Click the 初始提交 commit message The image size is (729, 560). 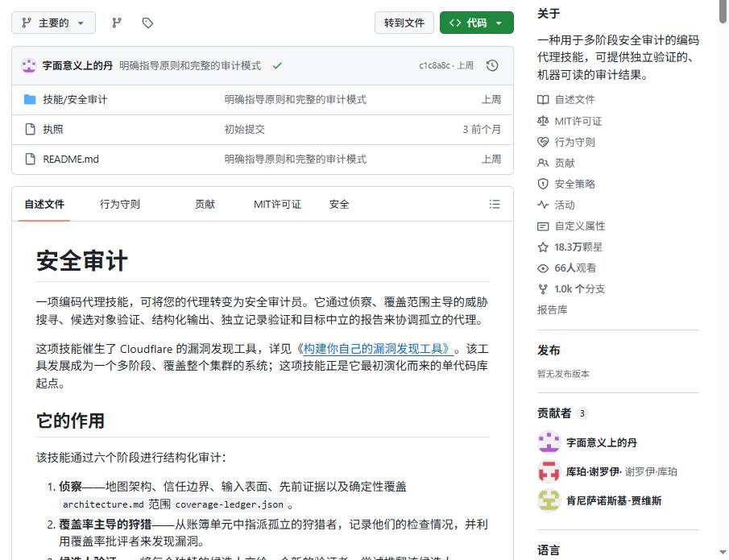click(x=245, y=129)
